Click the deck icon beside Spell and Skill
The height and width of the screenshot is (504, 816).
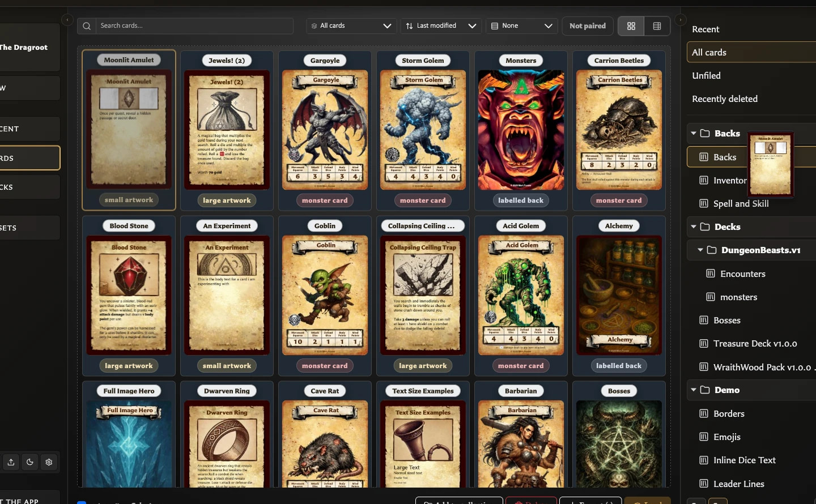click(x=704, y=203)
